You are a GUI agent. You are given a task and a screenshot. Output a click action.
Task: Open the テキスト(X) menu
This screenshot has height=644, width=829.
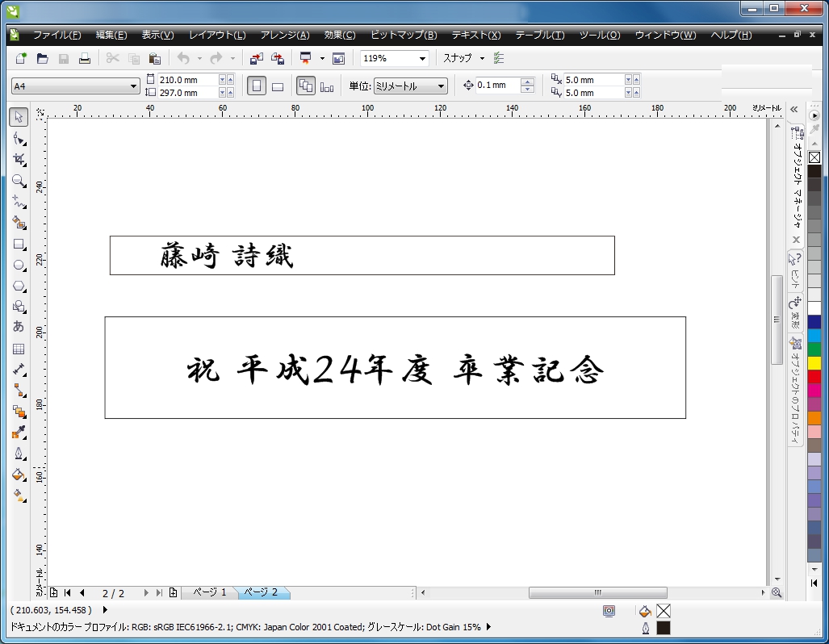point(475,35)
